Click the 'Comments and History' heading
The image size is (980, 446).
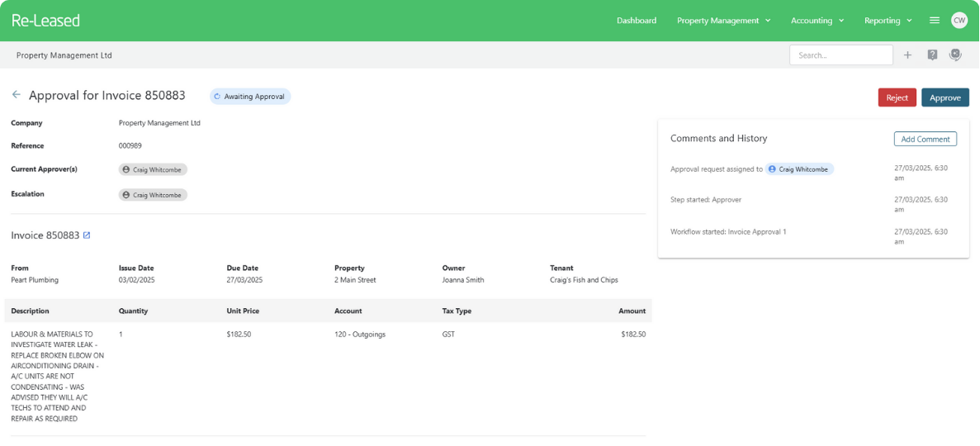click(x=719, y=138)
